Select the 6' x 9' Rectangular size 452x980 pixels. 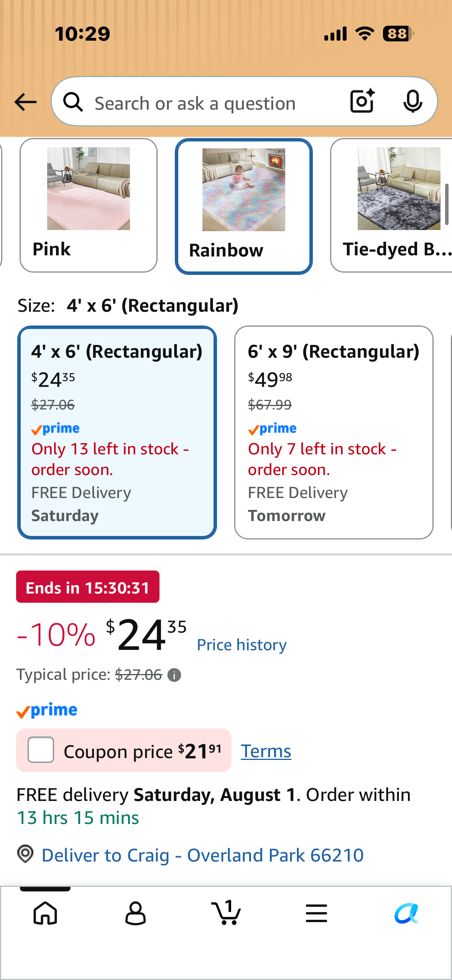coord(334,432)
